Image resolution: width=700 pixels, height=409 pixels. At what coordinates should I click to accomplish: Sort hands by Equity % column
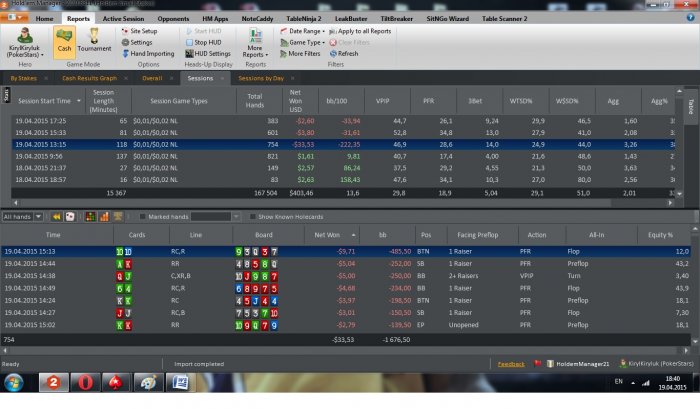coord(660,235)
